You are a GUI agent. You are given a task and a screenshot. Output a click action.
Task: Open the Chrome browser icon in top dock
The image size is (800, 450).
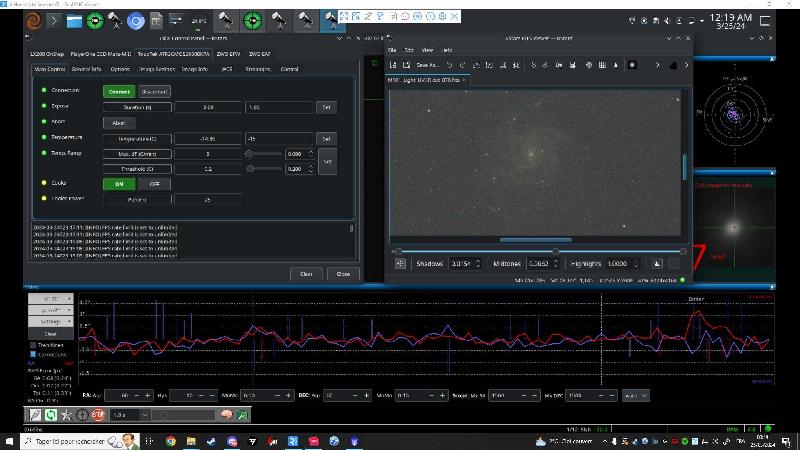coord(136,19)
